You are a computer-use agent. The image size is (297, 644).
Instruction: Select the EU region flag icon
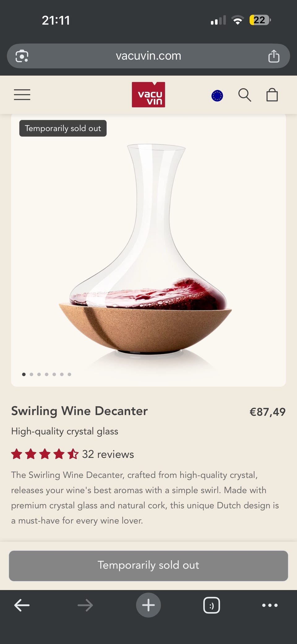(217, 96)
